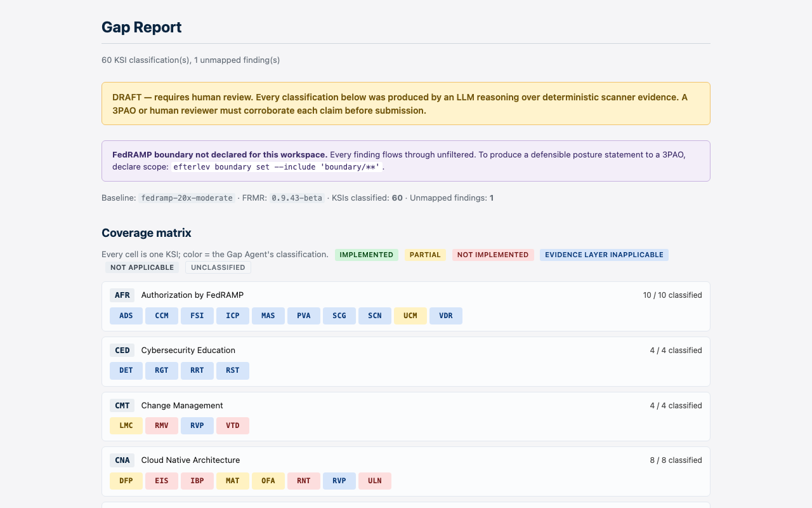This screenshot has width=812, height=508.
Task: Click the Gap Report heading
Action: 141,27
